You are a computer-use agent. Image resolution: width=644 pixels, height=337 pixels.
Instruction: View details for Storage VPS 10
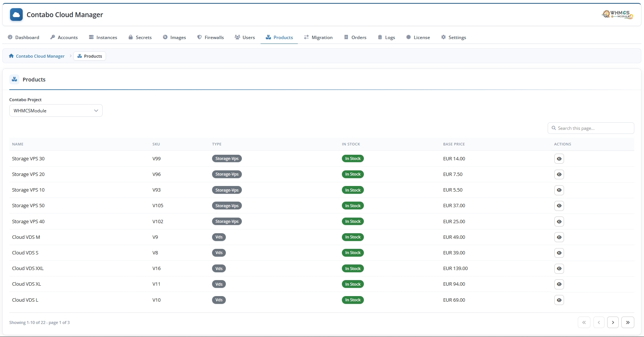[x=559, y=190]
